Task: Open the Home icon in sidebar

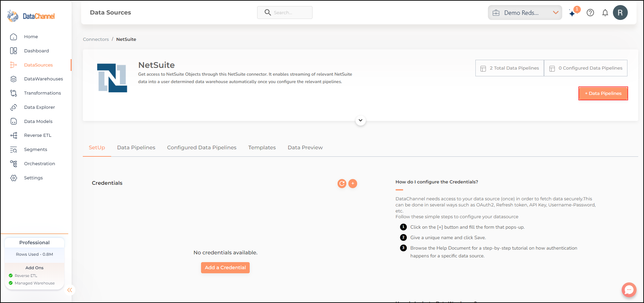Action: pyautogui.click(x=14, y=36)
